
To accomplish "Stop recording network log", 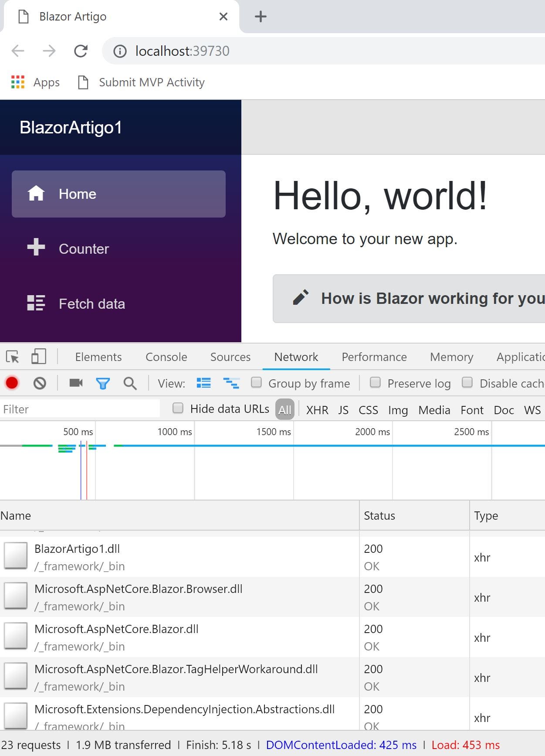I will point(12,383).
